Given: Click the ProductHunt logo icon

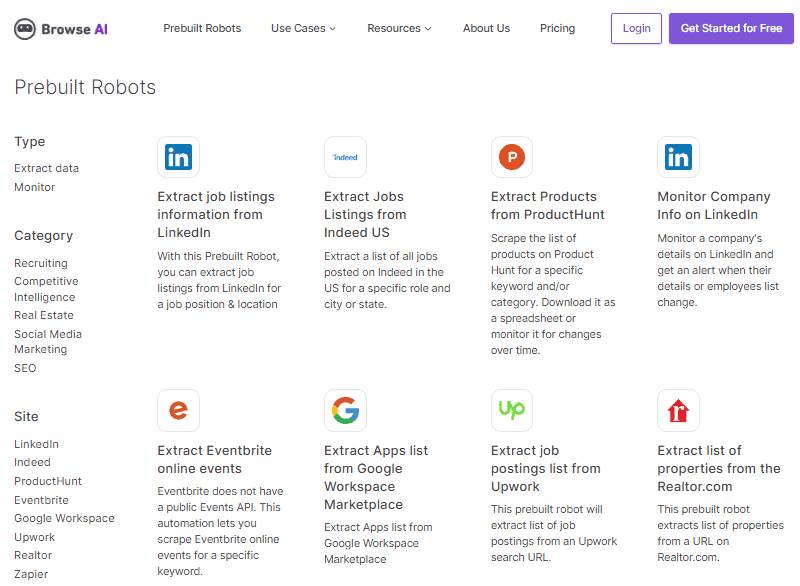Looking at the screenshot, I should point(512,157).
